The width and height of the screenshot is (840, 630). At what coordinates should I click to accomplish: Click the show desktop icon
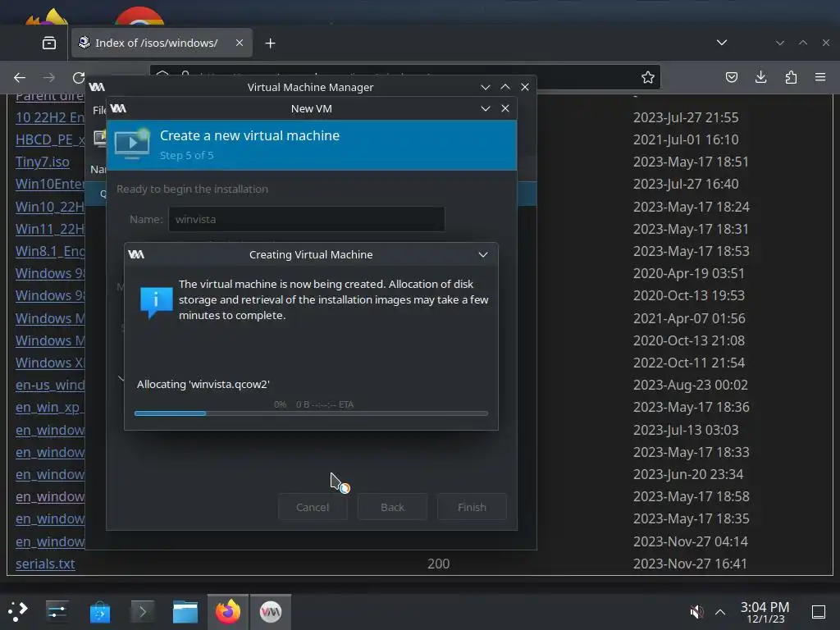click(x=819, y=612)
